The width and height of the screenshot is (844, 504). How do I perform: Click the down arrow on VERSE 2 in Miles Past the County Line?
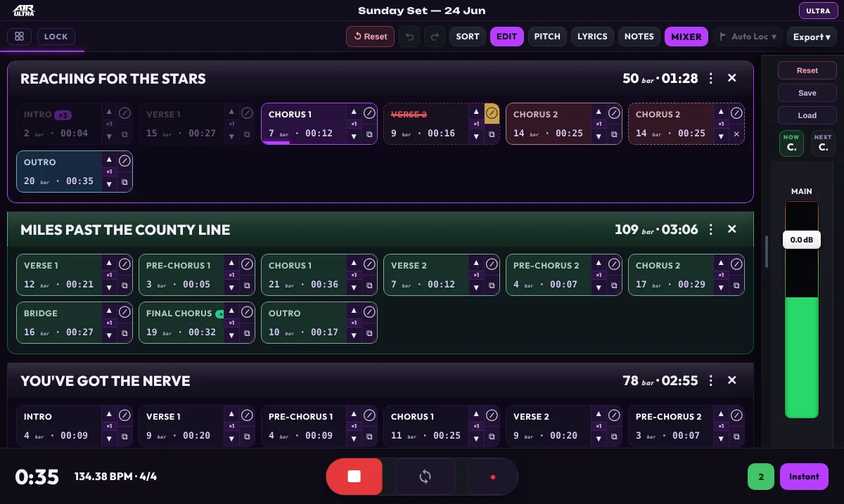tap(476, 287)
